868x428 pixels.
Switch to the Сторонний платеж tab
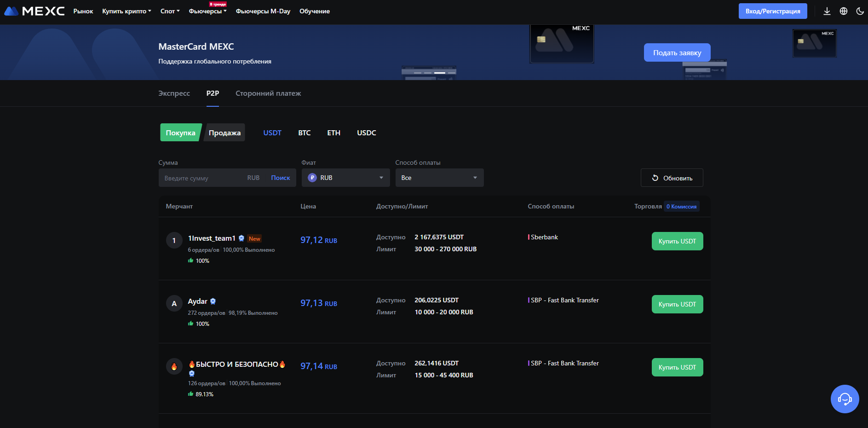coord(268,93)
